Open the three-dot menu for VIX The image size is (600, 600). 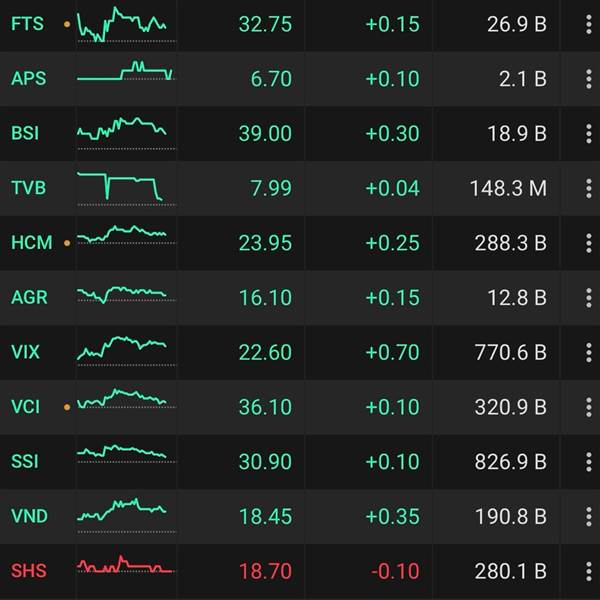(590, 352)
